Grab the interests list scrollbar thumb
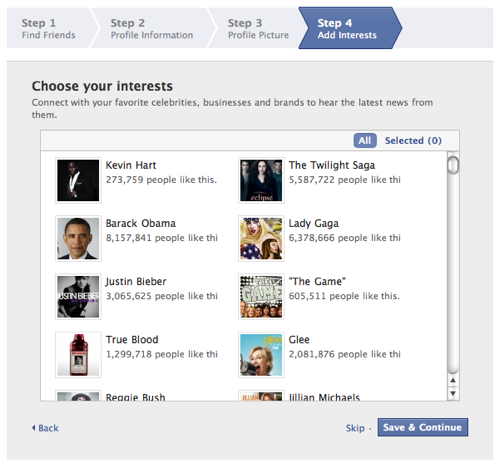 click(453, 165)
